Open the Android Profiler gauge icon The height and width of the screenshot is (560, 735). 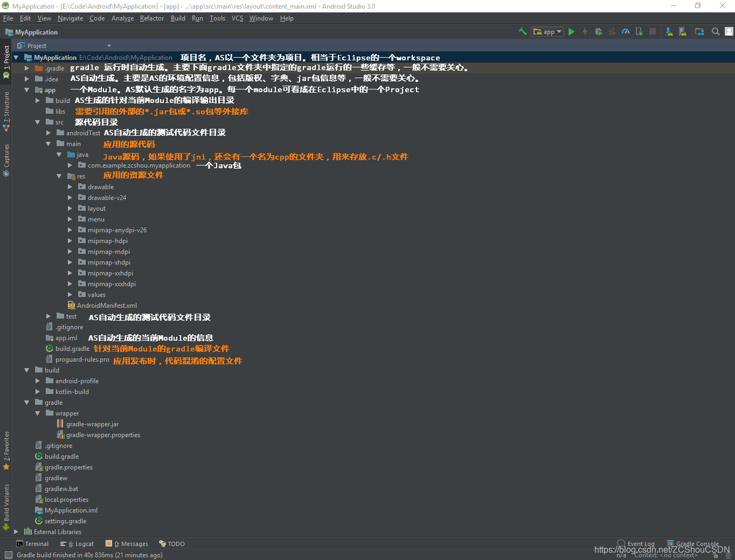[x=626, y=32]
